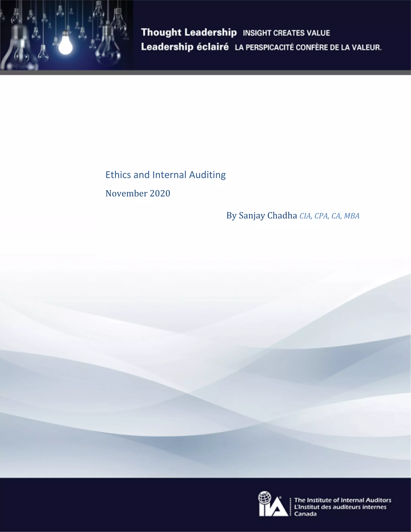
Task: Click the gray divider bar under the header
Action: tap(205, 73)
